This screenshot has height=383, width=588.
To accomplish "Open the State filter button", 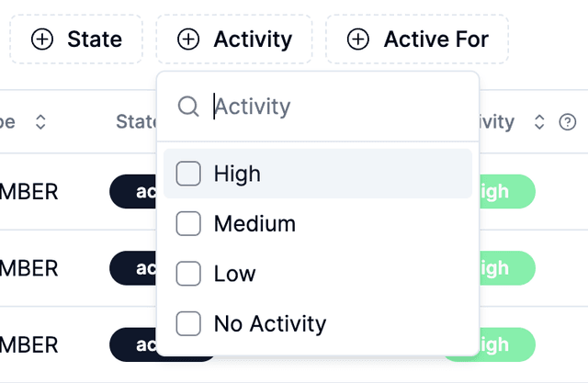I will [77, 39].
